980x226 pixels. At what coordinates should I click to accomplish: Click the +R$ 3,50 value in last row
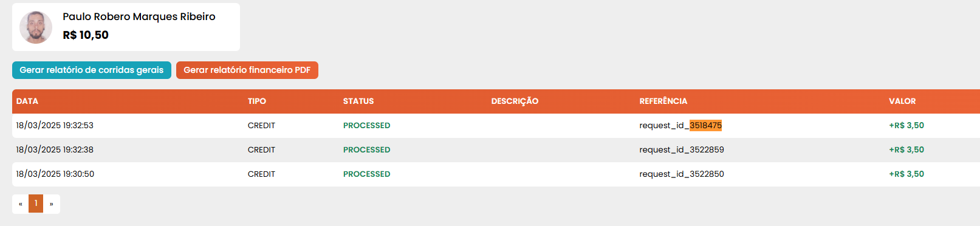pos(906,174)
